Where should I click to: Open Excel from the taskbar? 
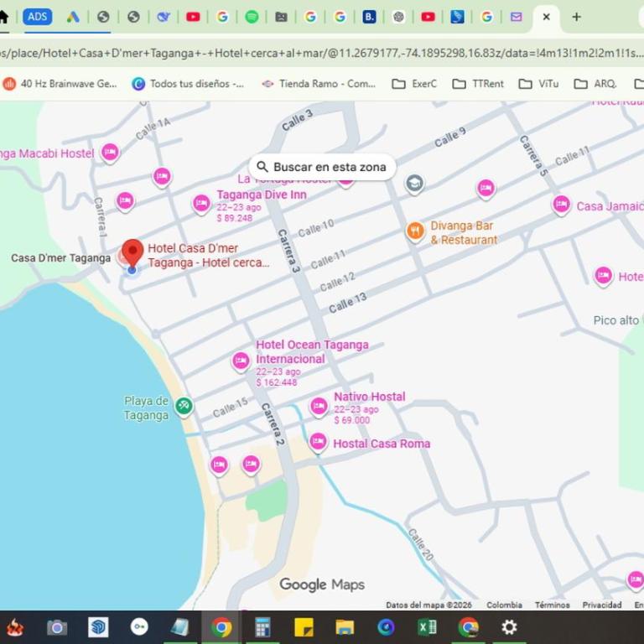pos(427,627)
